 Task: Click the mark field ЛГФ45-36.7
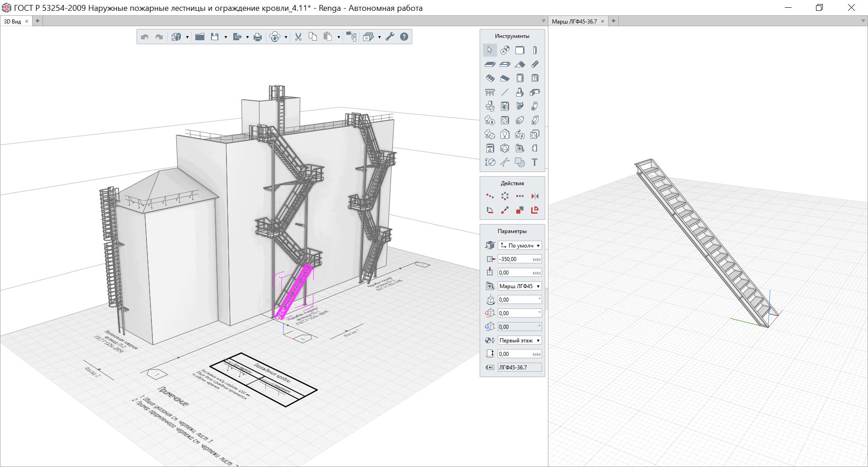coord(520,368)
